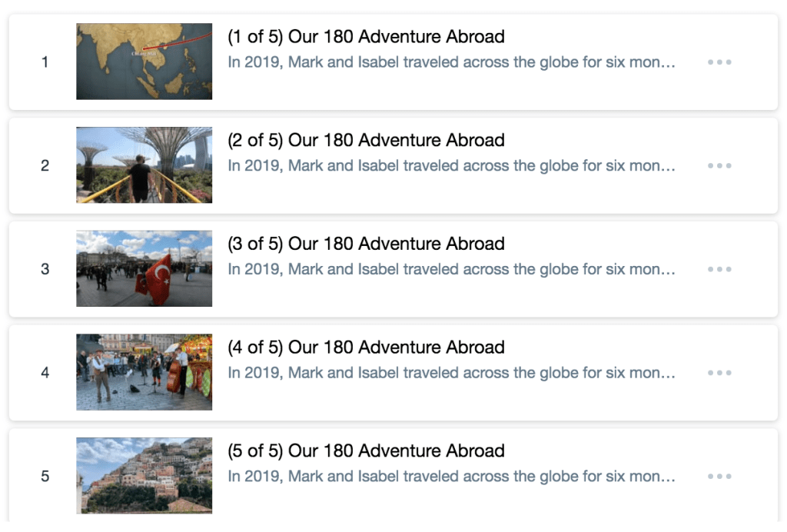Click the description under video 3's title
Viewport: 787px width, 532px height.
point(451,270)
